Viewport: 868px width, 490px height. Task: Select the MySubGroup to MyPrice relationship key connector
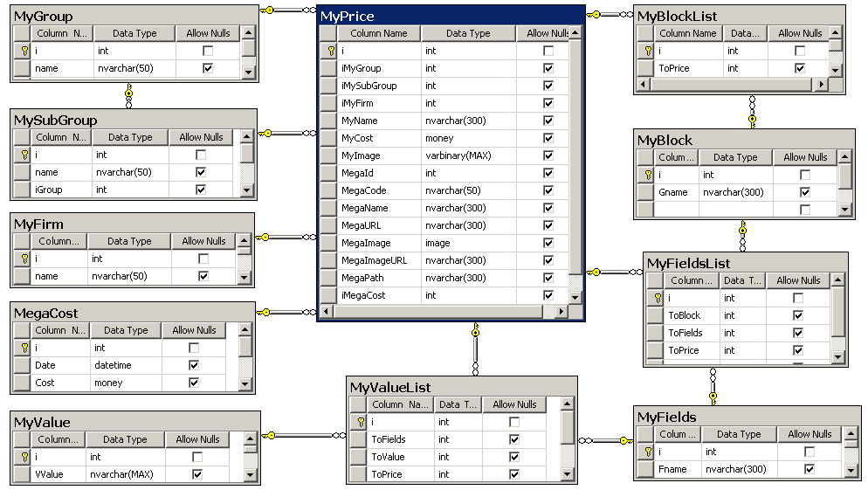(x=286, y=134)
